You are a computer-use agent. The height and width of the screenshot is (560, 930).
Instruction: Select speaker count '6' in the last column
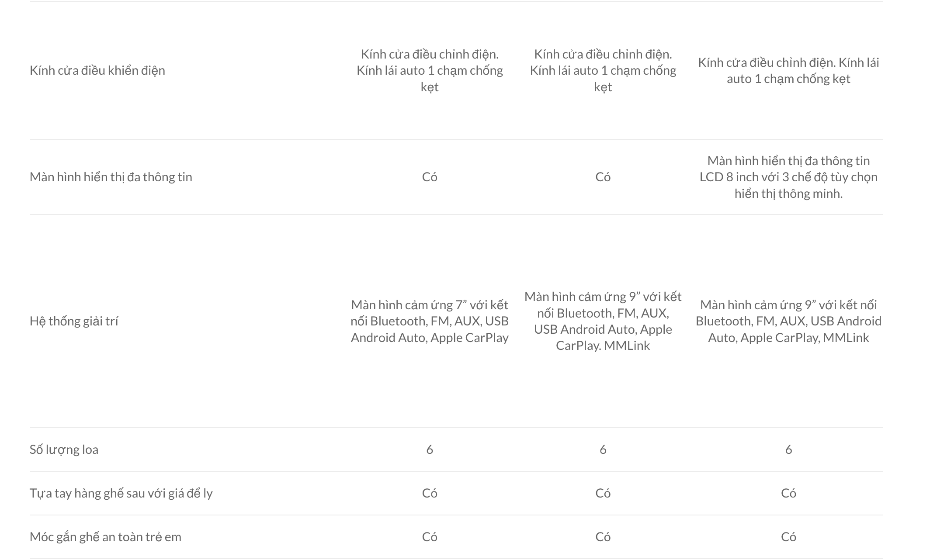788,449
